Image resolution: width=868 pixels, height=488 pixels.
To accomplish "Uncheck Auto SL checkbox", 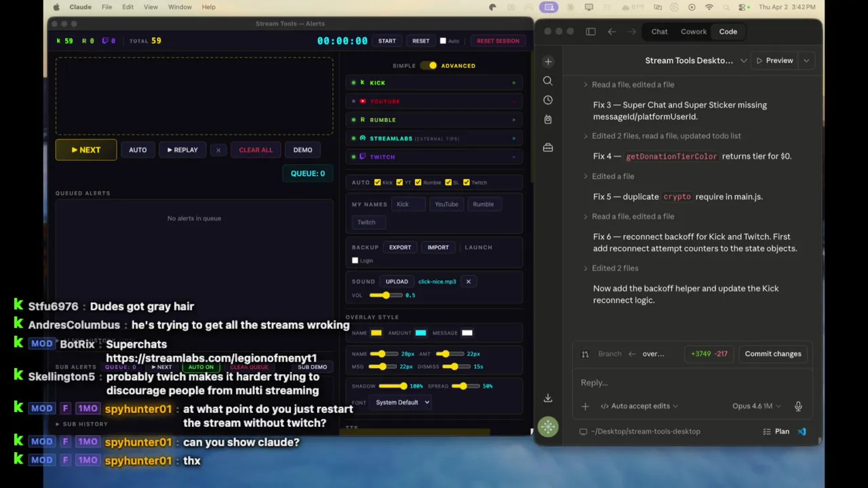I will (x=448, y=182).
